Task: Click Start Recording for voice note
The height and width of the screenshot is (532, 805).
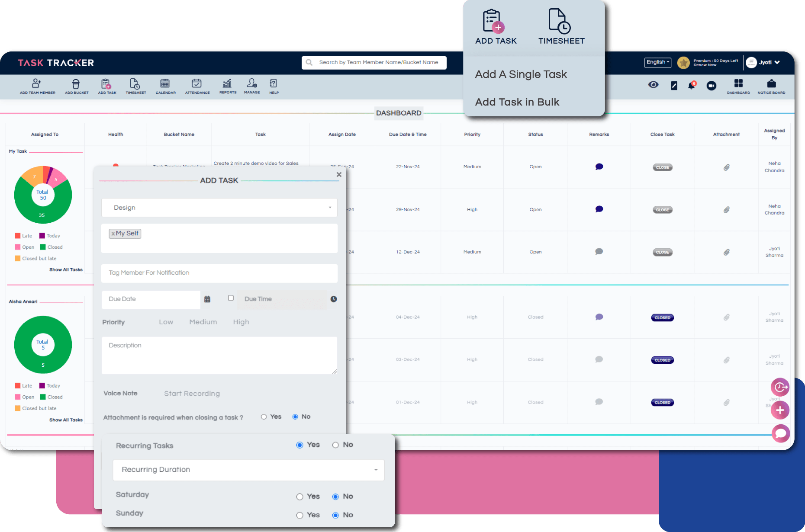Action: coord(192,394)
